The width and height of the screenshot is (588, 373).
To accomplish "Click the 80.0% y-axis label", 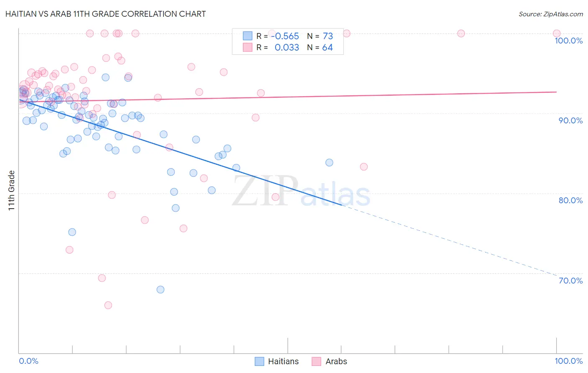I will point(570,200).
